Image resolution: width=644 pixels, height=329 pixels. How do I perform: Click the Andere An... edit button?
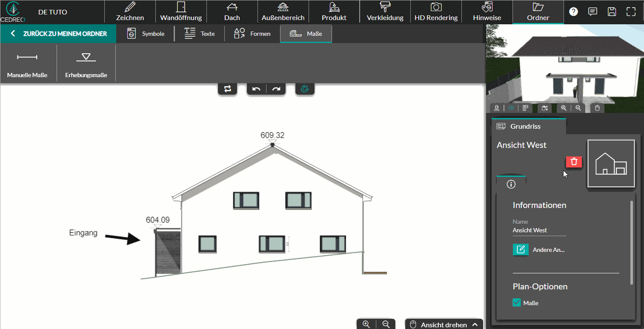(521, 249)
